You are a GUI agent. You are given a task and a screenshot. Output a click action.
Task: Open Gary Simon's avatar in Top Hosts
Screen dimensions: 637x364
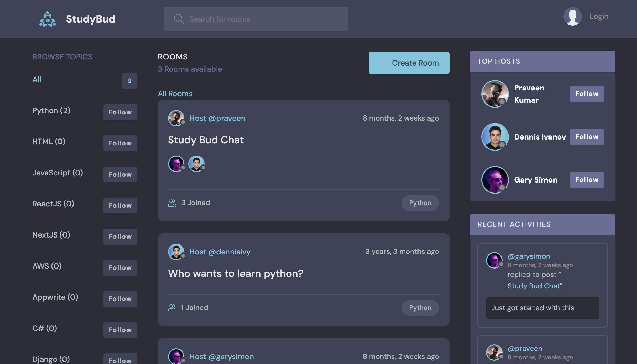point(495,180)
